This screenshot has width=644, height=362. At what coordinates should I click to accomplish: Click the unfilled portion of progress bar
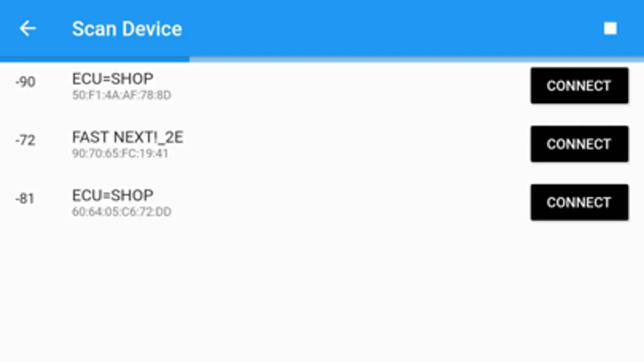416,60
